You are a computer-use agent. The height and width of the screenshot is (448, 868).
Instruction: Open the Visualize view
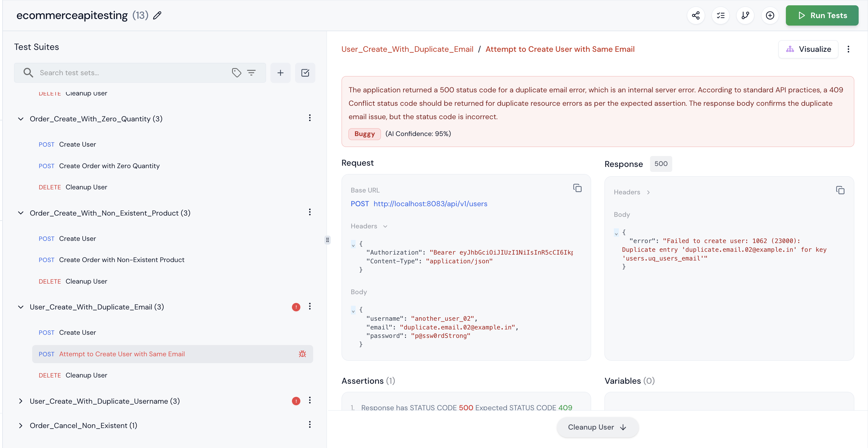point(808,49)
